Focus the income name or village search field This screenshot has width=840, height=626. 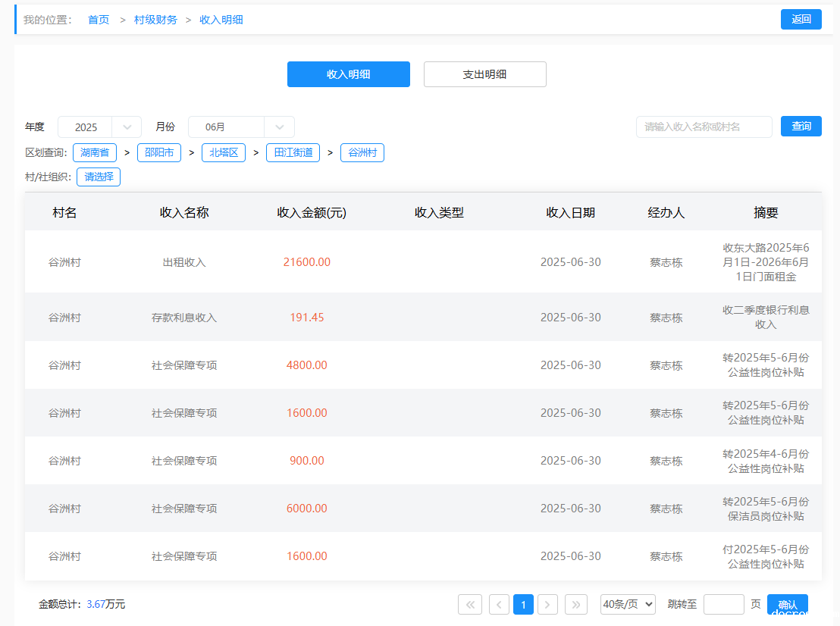704,127
